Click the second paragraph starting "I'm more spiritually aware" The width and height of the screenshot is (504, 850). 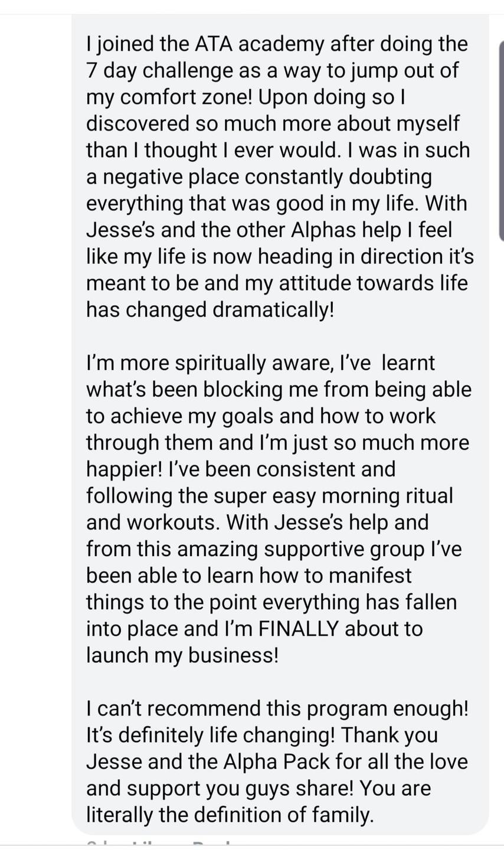pos(279,509)
